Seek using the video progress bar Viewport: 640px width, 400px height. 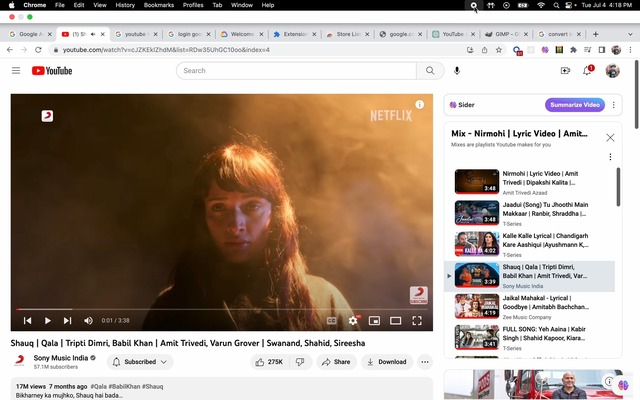point(222,309)
